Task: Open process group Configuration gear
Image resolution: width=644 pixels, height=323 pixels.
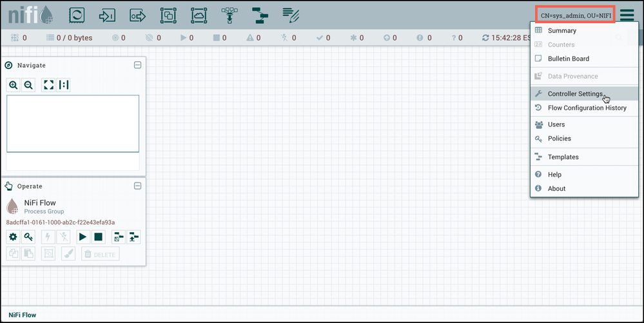Action: pyautogui.click(x=13, y=237)
